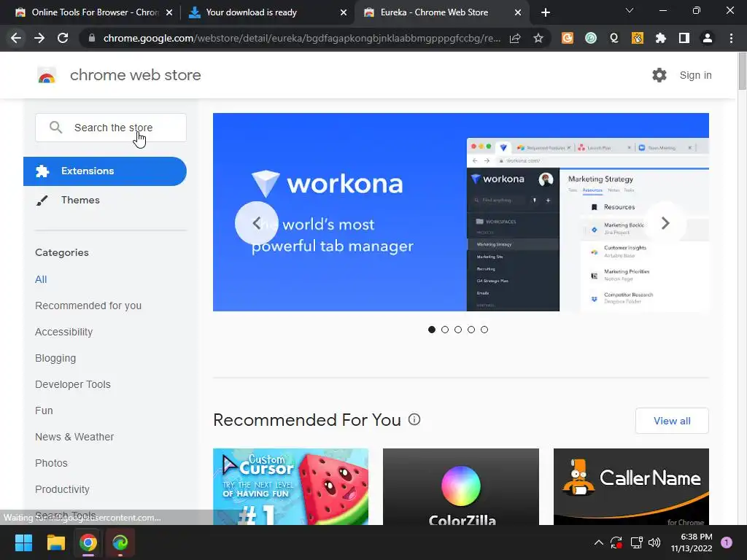Screen dimensions: 747x560
Task: Select the Extensions sidebar item
Action: click(105, 171)
